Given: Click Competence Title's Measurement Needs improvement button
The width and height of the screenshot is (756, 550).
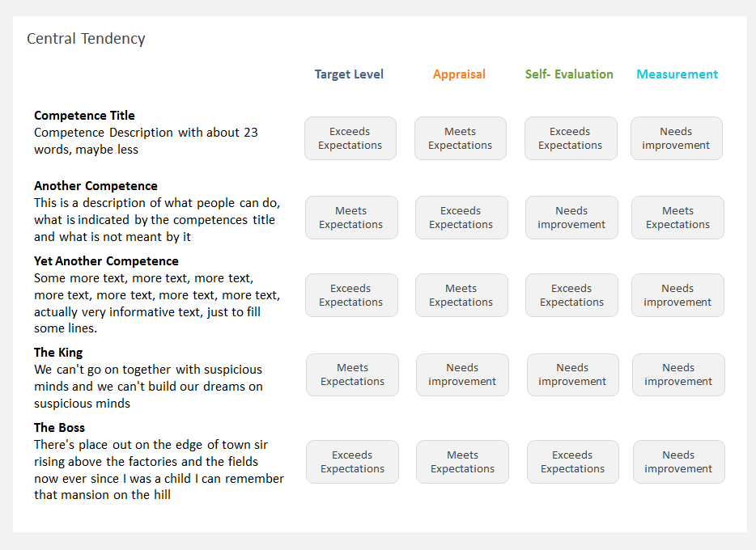Looking at the screenshot, I should pos(677,138).
